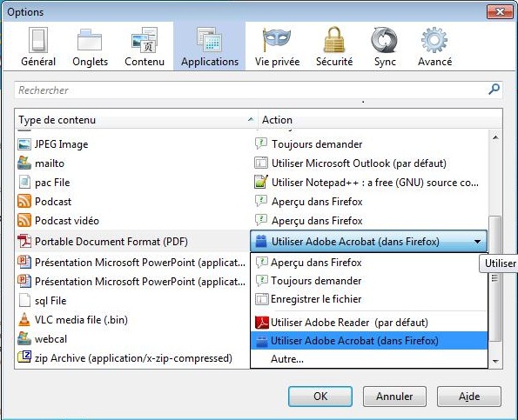Confirm with the OK button

(320, 397)
